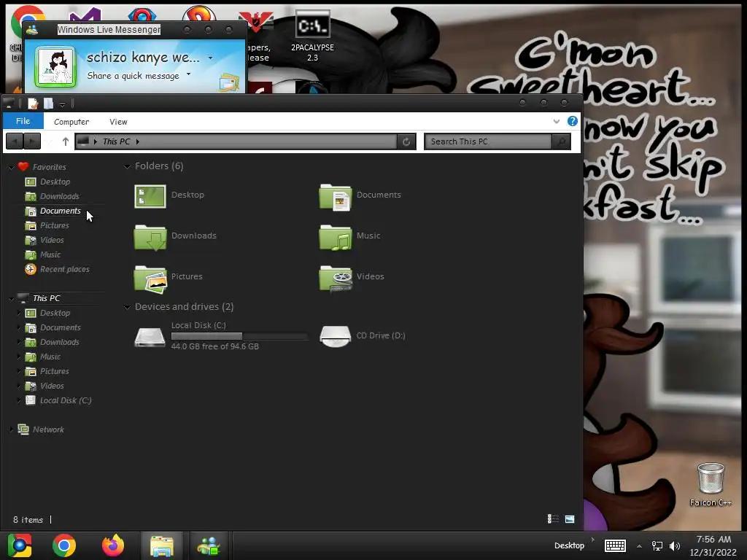
Task: Open the quick message dropdown arrow
Action: tap(189, 74)
